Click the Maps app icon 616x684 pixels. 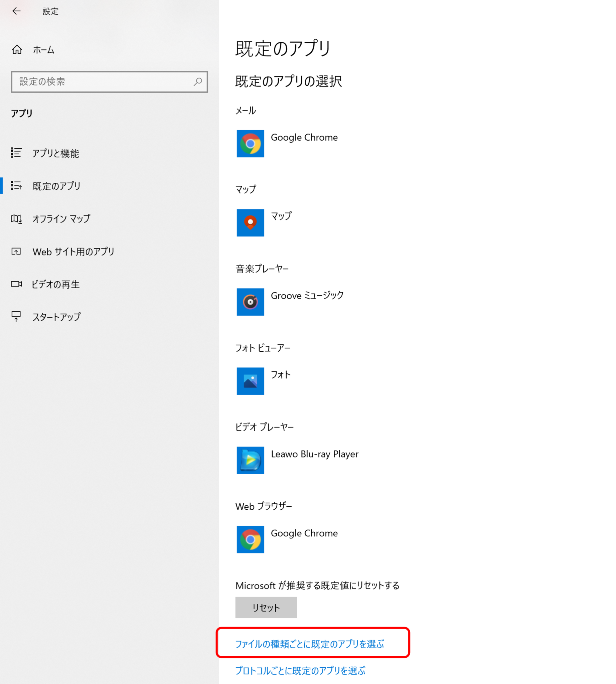250,223
